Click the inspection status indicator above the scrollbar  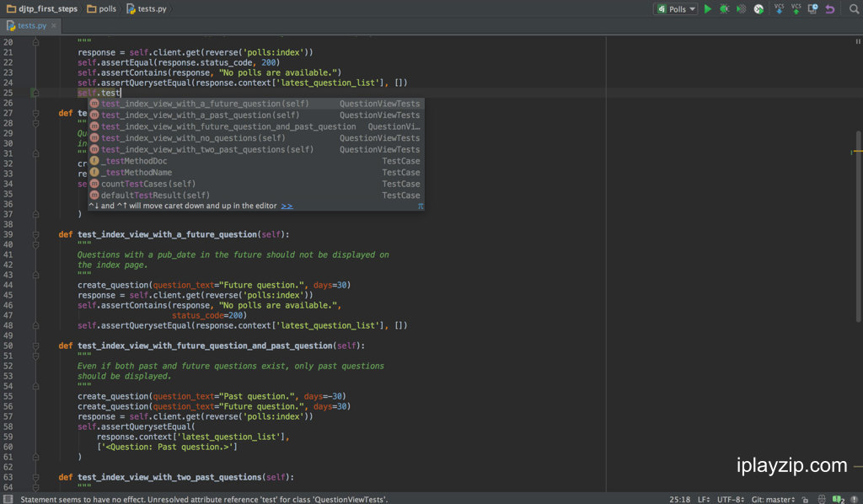tap(857, 41)
